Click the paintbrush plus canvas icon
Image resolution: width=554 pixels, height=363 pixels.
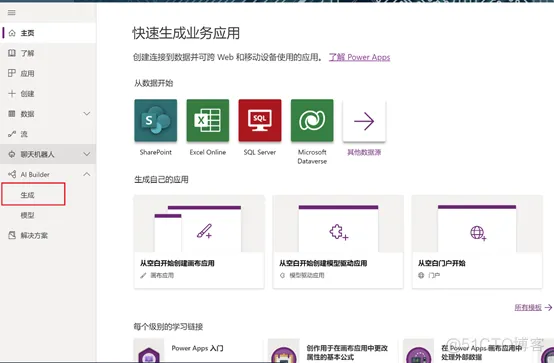tap(205, 231)
